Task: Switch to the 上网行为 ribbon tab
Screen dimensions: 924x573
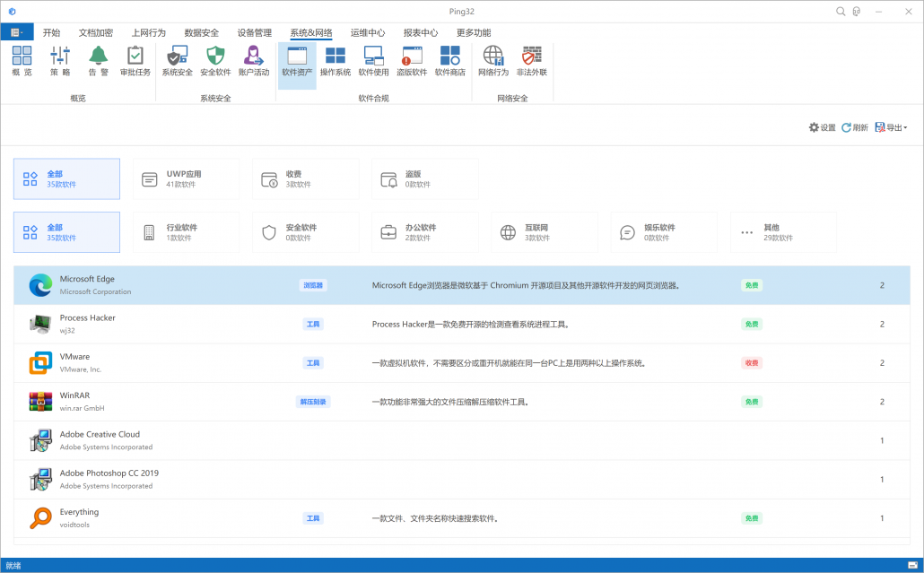Action: coord(149,32)
